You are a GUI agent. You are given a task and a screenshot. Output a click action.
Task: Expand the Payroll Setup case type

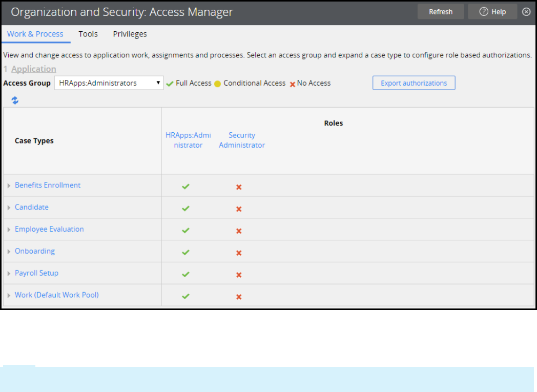pos(9,274)
